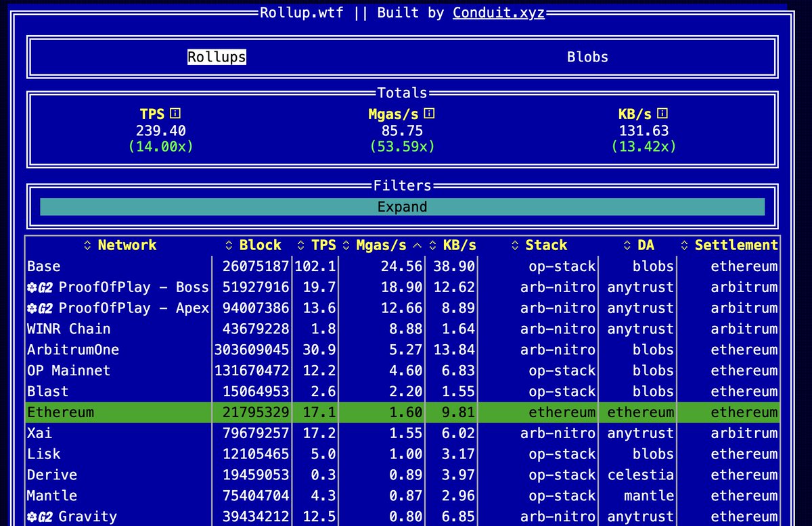This screenshot has width=812, height=526.
Task: Click Base Mgas/s value 24.56
Action: coord(402,266)
